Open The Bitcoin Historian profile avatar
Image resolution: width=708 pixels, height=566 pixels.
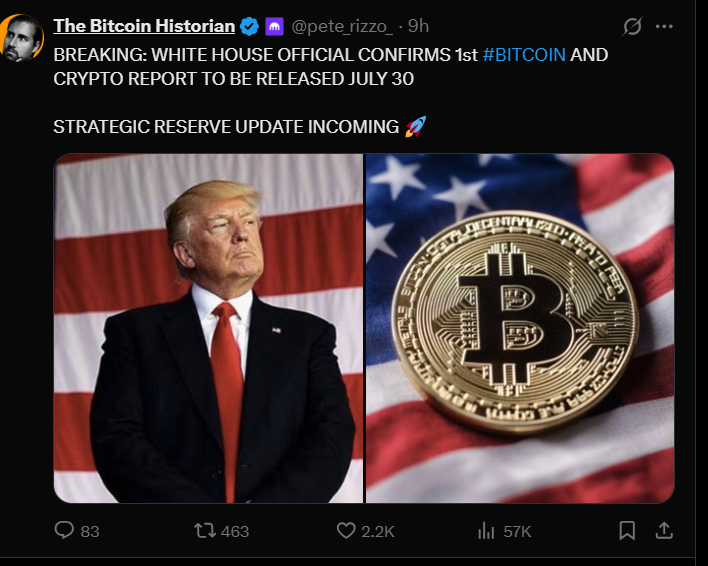[x=21, y=38]
